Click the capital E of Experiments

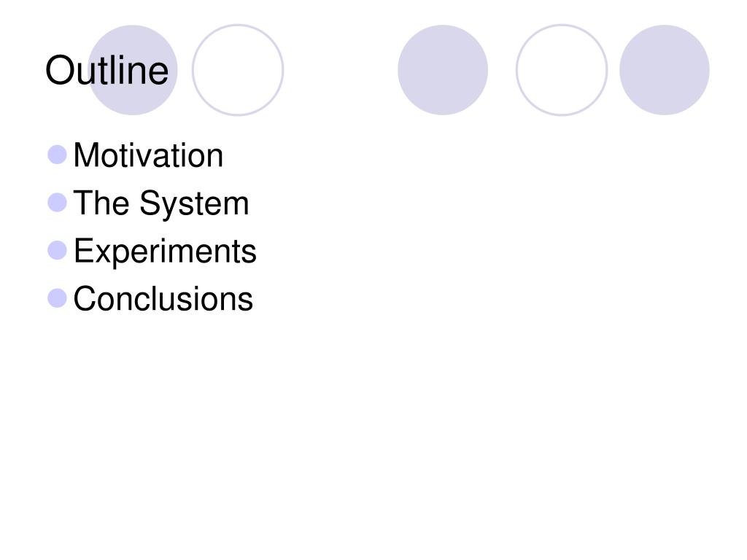coord(83,251)
